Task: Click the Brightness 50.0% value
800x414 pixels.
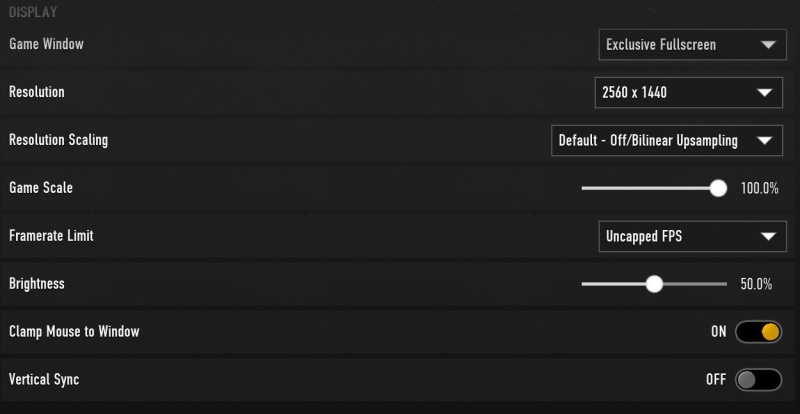Action: point(756,284)
